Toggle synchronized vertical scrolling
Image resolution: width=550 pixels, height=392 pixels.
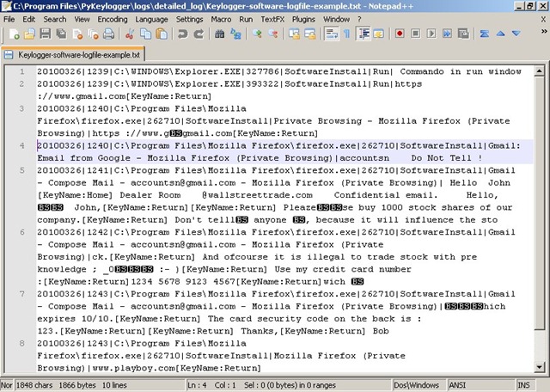[x=294, y=34]
